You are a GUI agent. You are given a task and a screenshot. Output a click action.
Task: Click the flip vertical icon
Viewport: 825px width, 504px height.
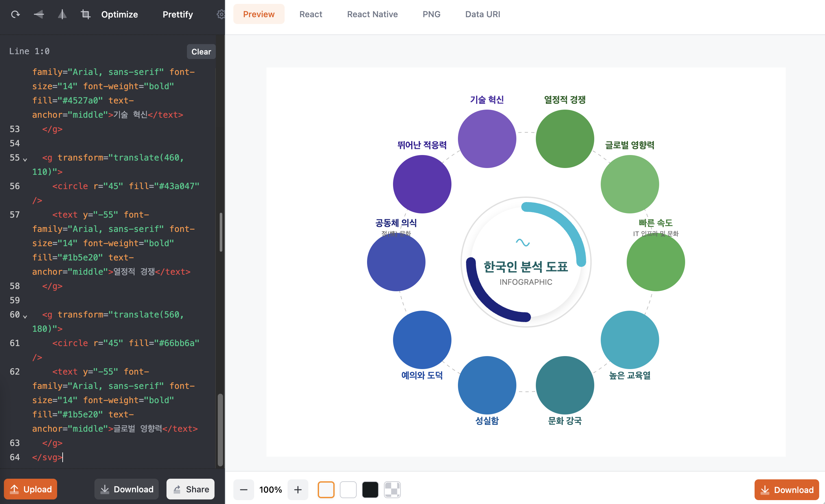(39, 14)
